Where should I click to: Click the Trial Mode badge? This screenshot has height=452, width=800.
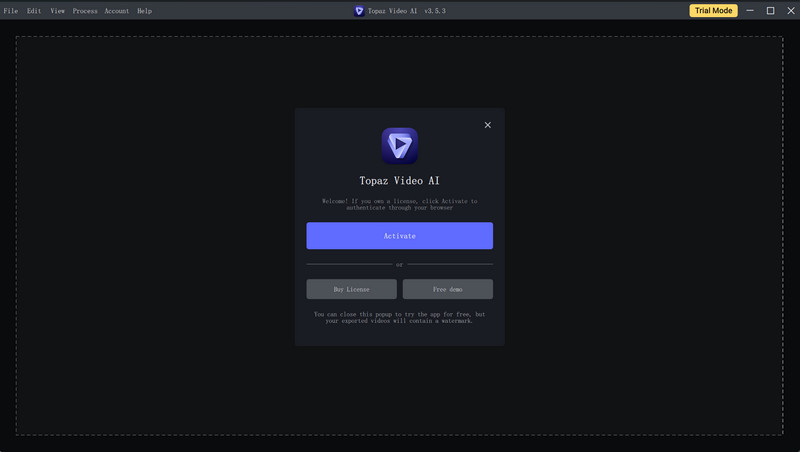coord(713,11)
